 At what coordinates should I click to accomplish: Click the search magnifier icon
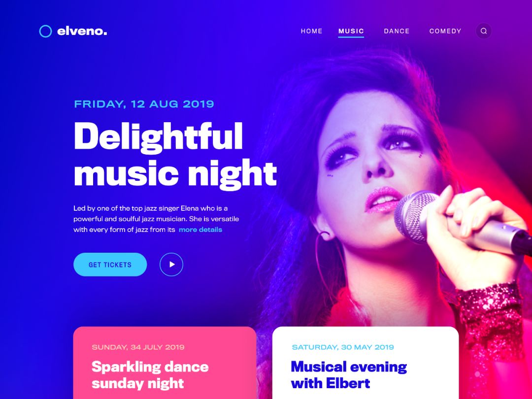coord(484,31)
